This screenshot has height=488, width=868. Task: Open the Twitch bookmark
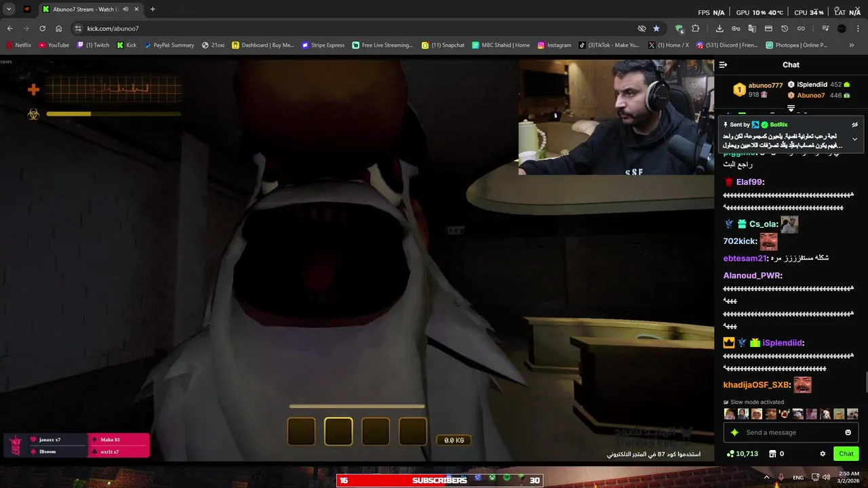pyautogui.click(x=93, y=45)
